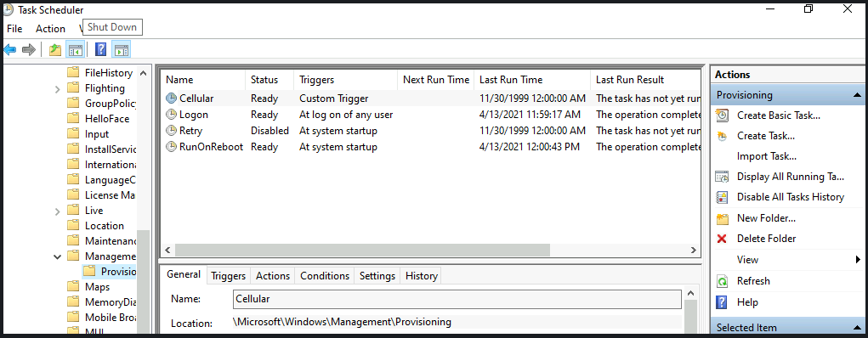
Task: Sort by the Status column header
Action: pos(269,80)
